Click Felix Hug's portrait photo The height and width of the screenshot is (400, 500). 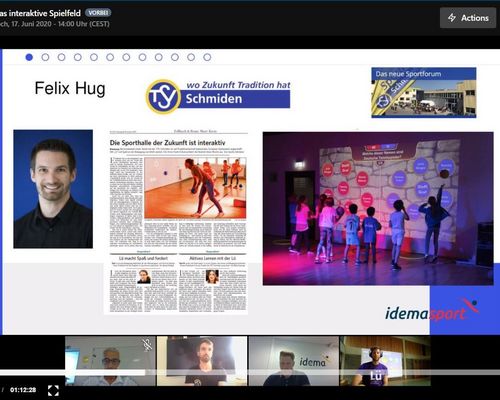pos(53,189)
